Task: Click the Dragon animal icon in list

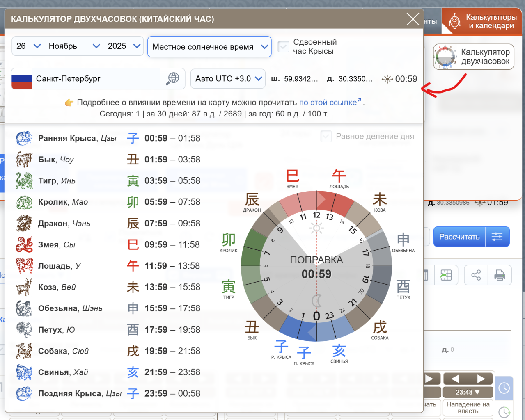Action: pyautogui.click(x=24, y=224)
